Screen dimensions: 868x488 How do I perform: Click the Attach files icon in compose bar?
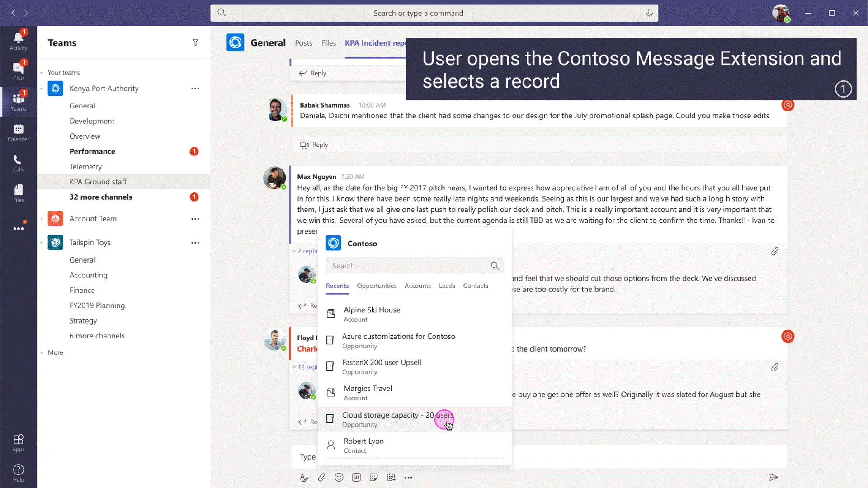tap(321, 477)
